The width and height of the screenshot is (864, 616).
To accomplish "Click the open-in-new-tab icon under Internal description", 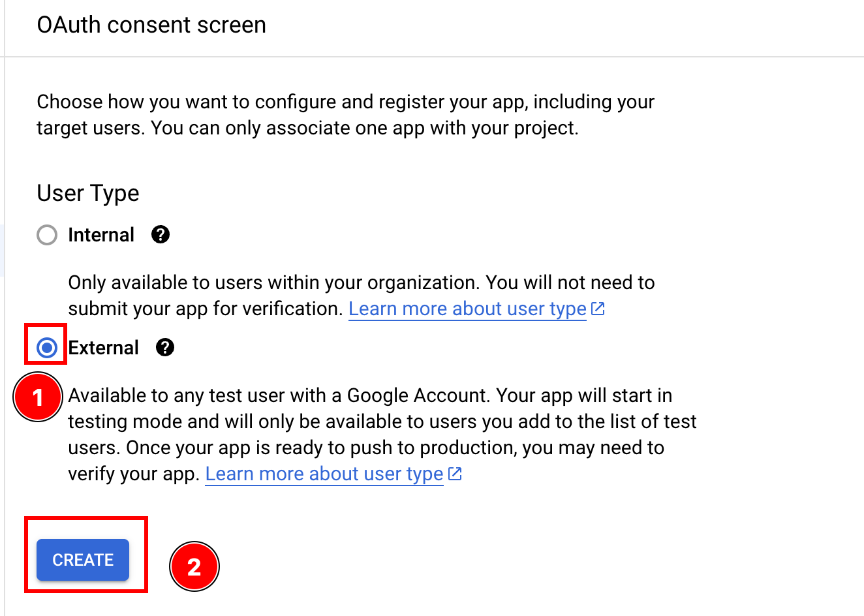I will [598, 308].
